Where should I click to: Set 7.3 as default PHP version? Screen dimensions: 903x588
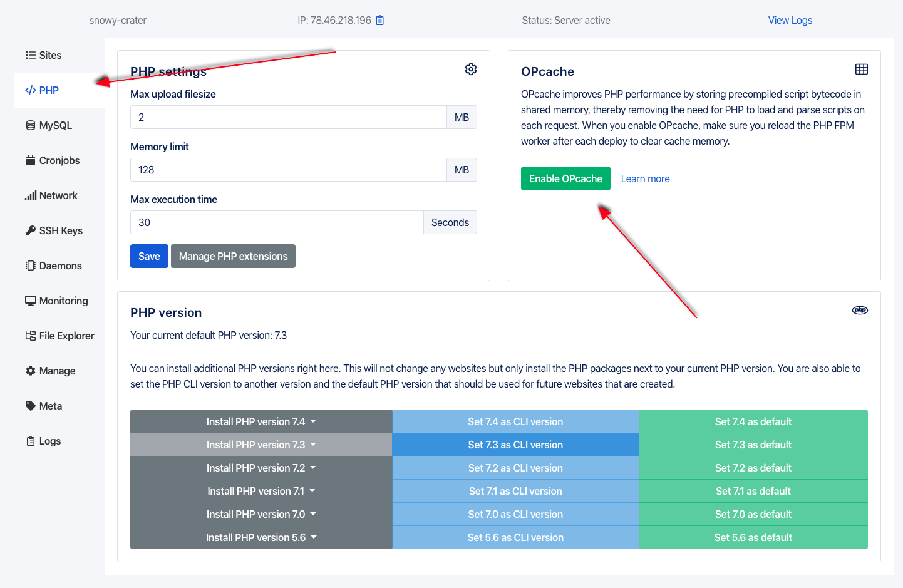coord(753,445)
